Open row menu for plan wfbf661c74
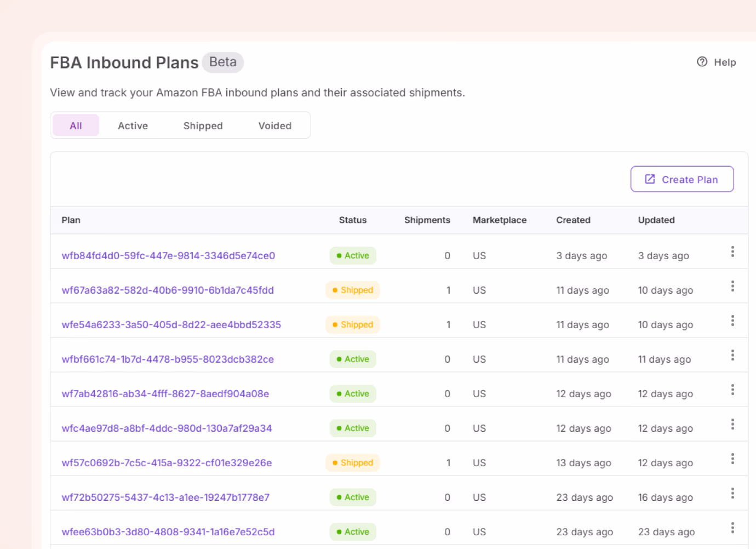 [732, 355]
